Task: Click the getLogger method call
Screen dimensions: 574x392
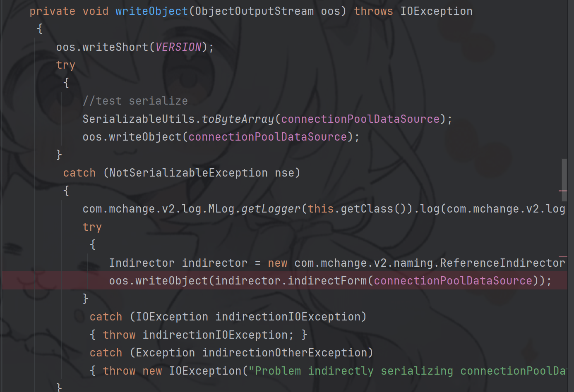Action: point(271,209)
